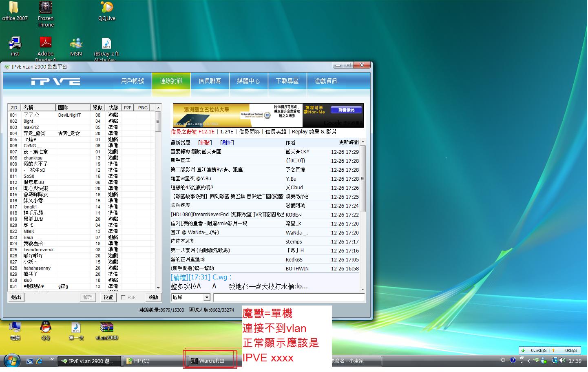The image size is (588, 372).
Task: Expand hidden system tray icons arrow
Action: pos(528,361)
